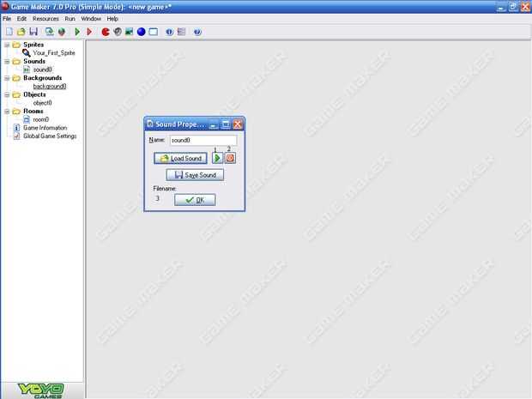
Task: Open the Resources menu
Action: 45,19
